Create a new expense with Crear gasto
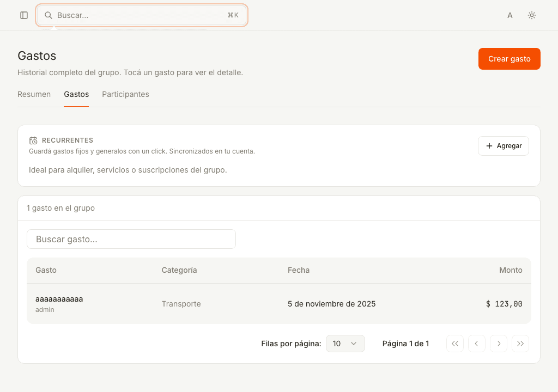The width and height of the screenshot is (558, 392). click(x=510, y=59)
